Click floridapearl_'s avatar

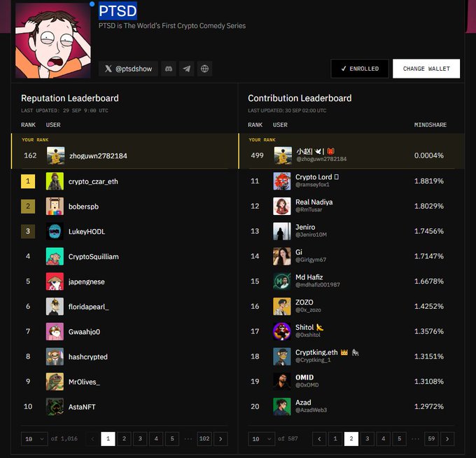(55, 307)
